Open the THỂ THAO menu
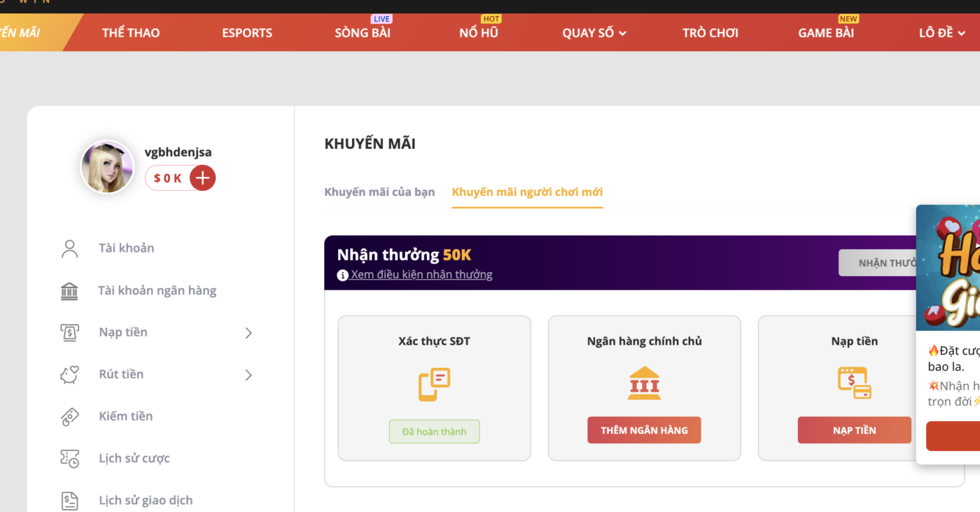This screenshot has width=980, height=512. click(x=131, y=33)
